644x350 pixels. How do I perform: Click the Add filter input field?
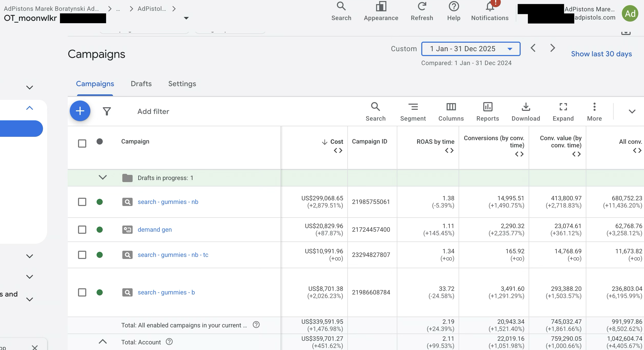pos(153,111)
